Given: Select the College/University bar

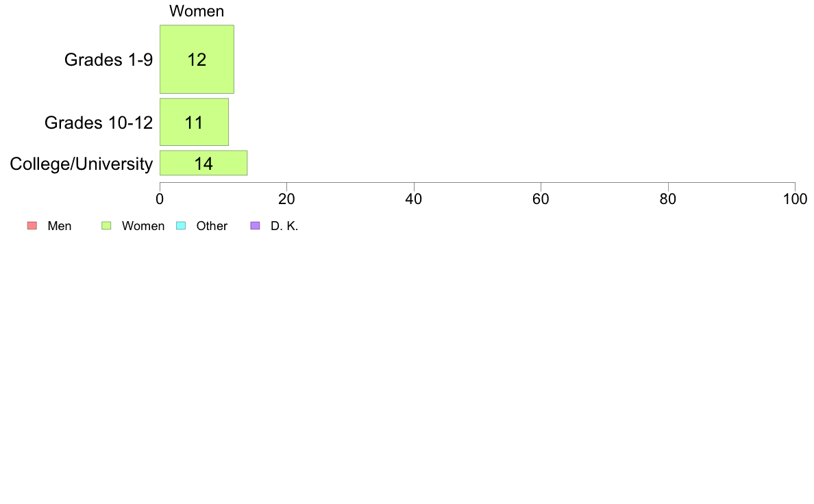Looking at the screenshot, I should [x=203, y=163].
